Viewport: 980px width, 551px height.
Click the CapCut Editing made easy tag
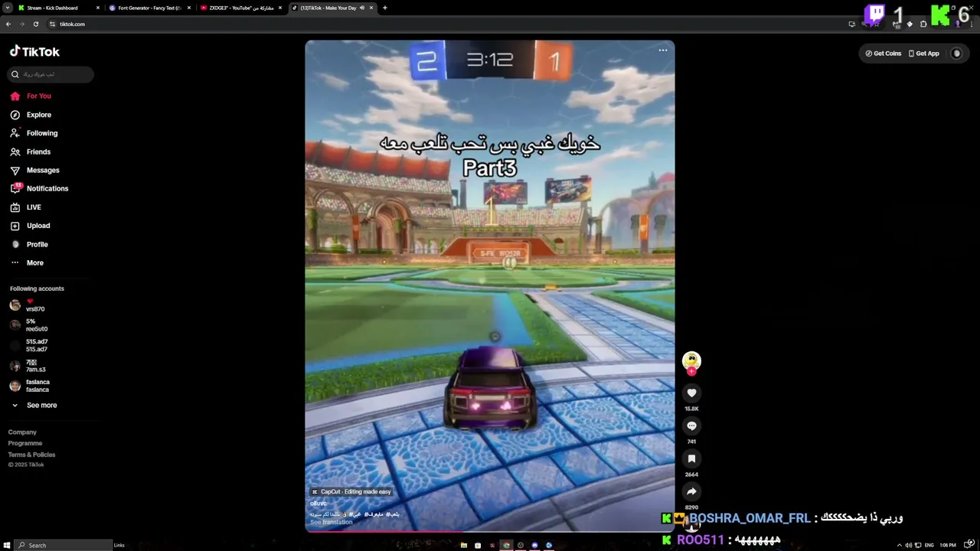pyautogui.click(x=351, y=492)
